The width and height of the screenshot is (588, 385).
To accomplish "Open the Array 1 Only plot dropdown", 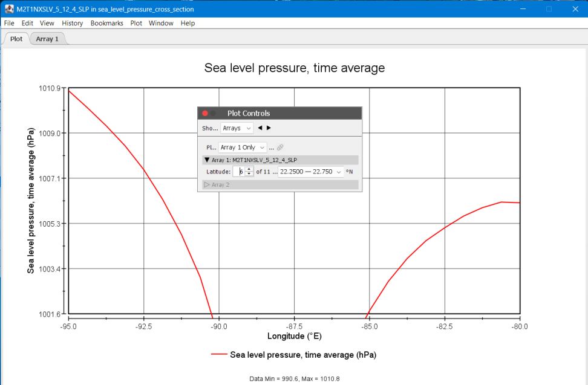I will (243, 147).
